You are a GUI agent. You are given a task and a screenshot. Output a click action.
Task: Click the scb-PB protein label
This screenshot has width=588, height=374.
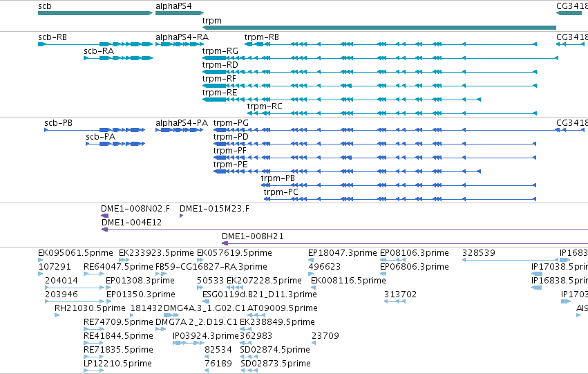59,123
